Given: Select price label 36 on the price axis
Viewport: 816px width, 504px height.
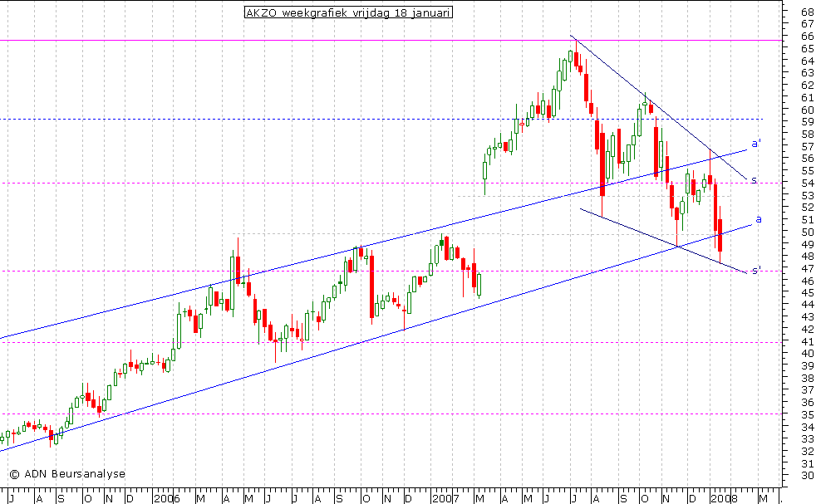Looking at the screenshot, I should pos(808,403).
